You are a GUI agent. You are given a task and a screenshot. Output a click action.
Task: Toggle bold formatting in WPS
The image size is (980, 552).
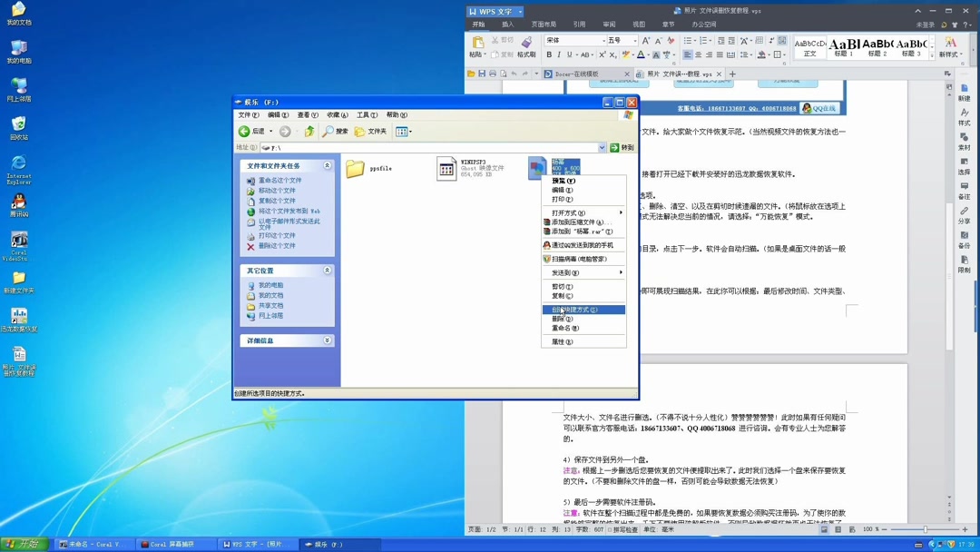point(550,54)
